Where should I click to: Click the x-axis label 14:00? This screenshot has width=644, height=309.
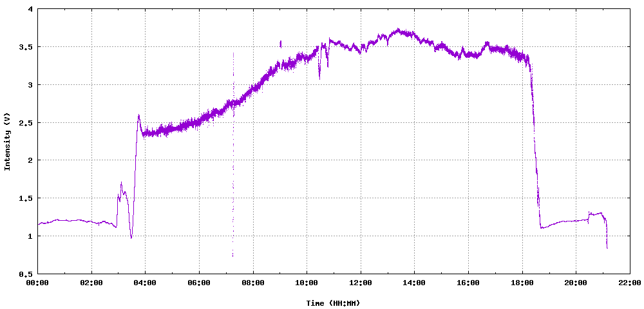pyautogui.click(x=414, y=283)
